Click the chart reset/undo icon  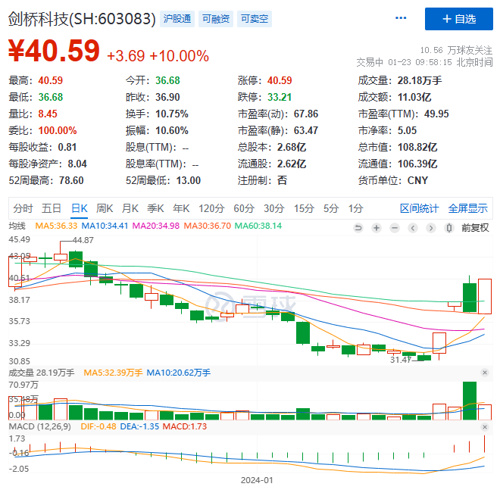(358, 228)
